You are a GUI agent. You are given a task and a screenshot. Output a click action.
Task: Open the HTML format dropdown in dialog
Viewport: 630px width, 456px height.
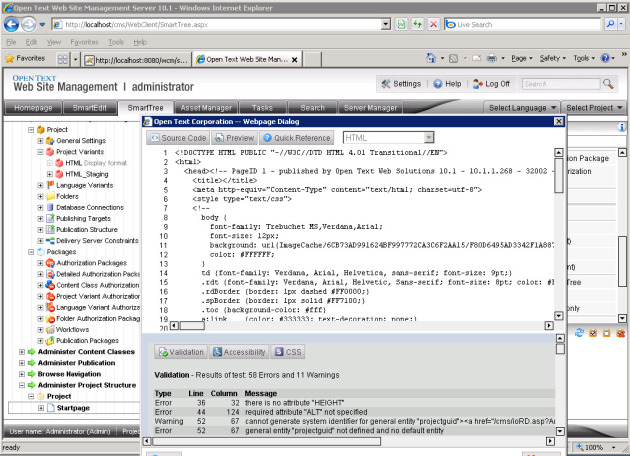429,138
